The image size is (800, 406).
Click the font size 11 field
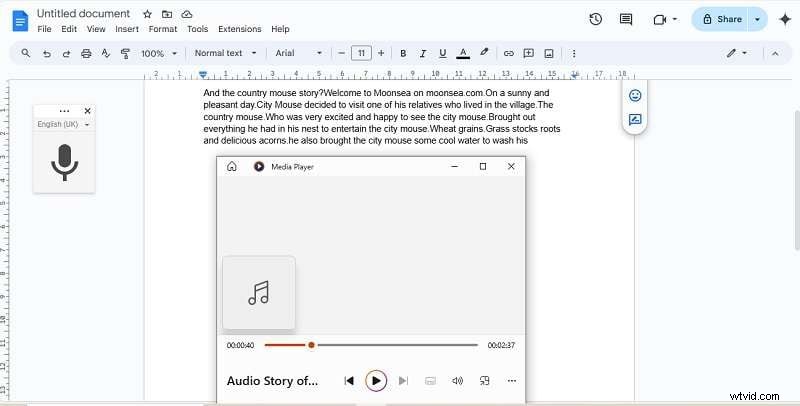[361, 53]
